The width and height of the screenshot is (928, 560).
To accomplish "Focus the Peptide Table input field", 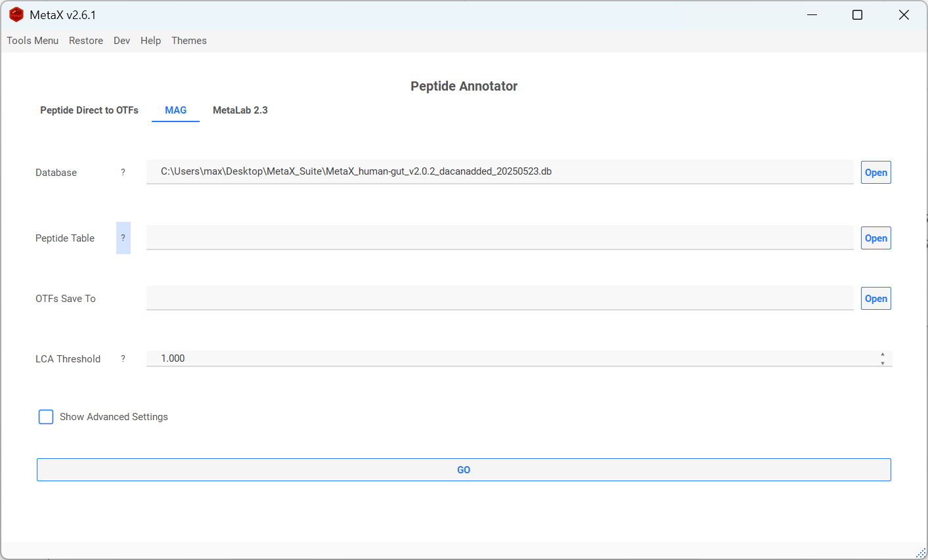I will tap(500, 238).
